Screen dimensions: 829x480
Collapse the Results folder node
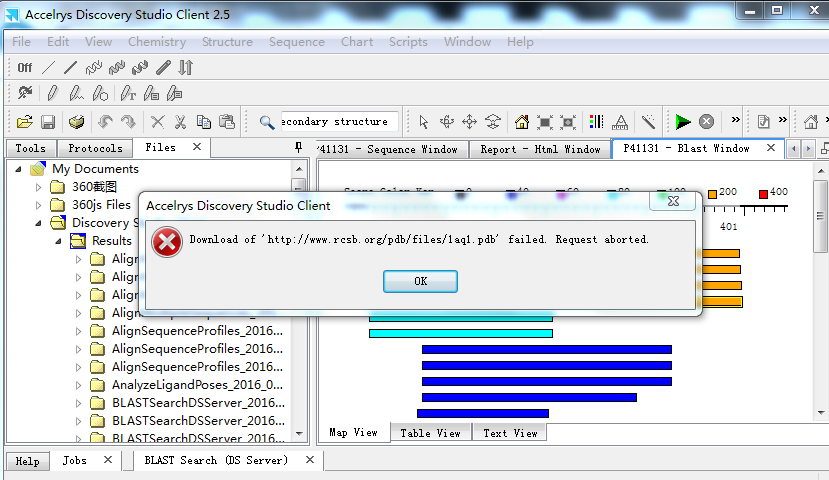click(58, 241)
